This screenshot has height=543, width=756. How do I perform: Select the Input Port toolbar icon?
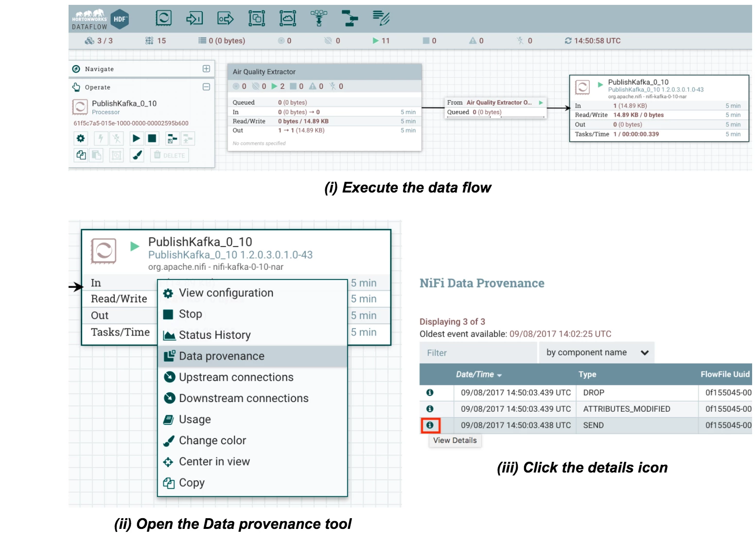[x=194, y=18]
